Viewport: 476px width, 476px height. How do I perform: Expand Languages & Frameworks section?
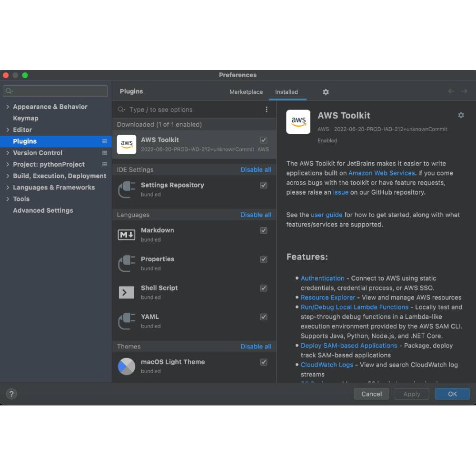8,187
